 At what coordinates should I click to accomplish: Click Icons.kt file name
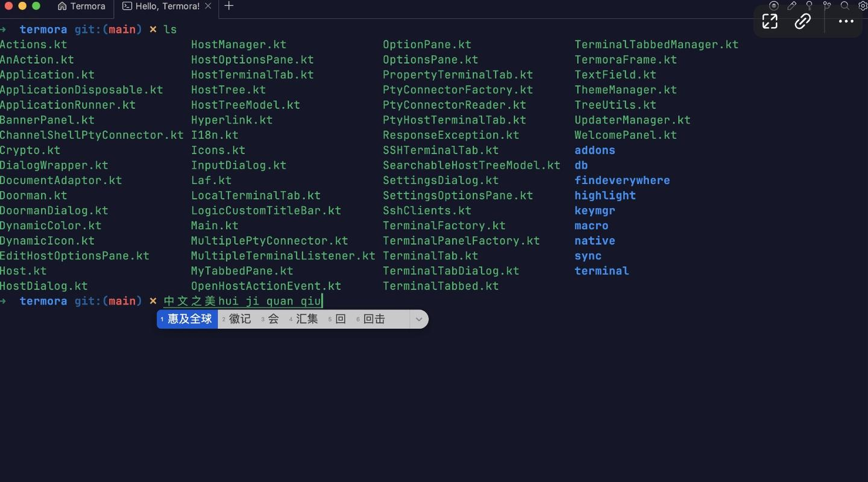(x=218, y=150)
